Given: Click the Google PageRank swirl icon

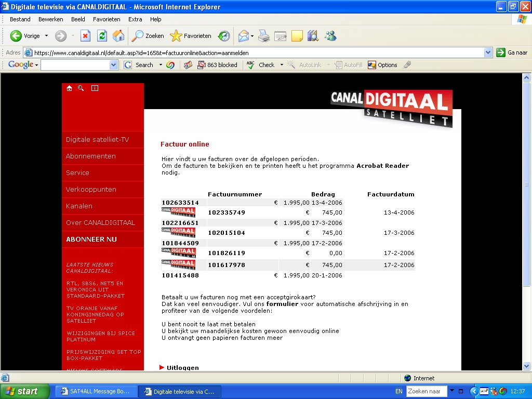Looking at the screenshot, I should tap(170, 65).
